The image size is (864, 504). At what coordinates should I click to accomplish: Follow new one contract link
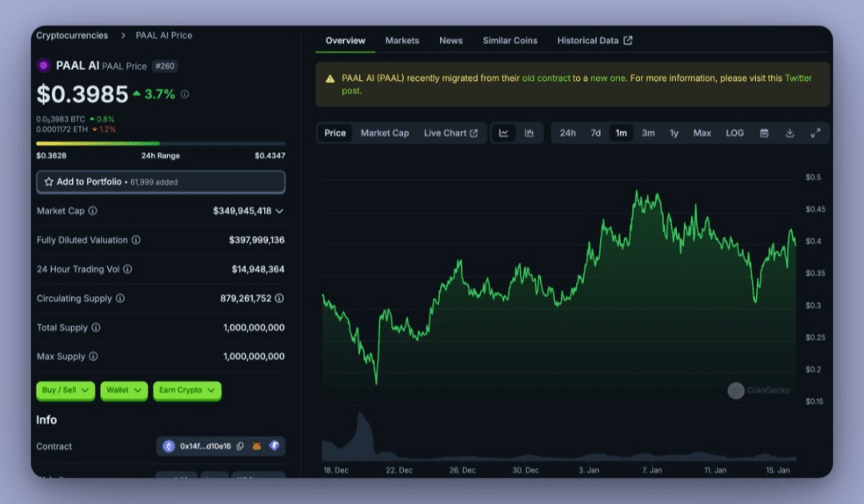tap(608, 78)
